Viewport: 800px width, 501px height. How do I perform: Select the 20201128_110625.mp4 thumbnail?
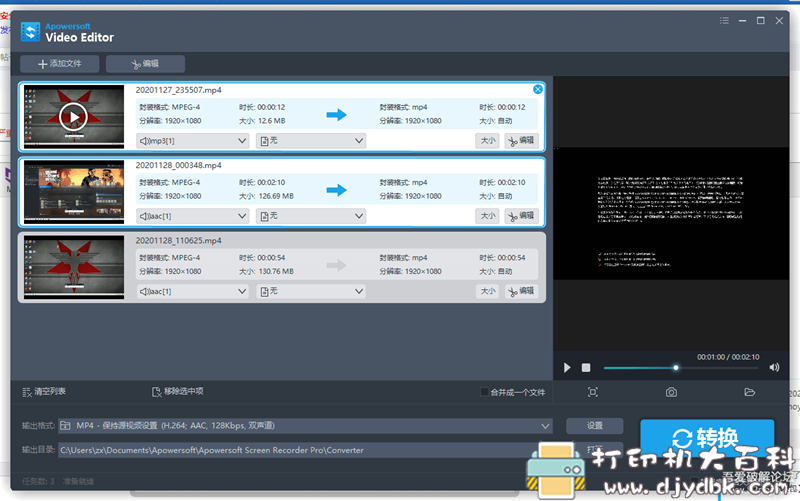73,267
